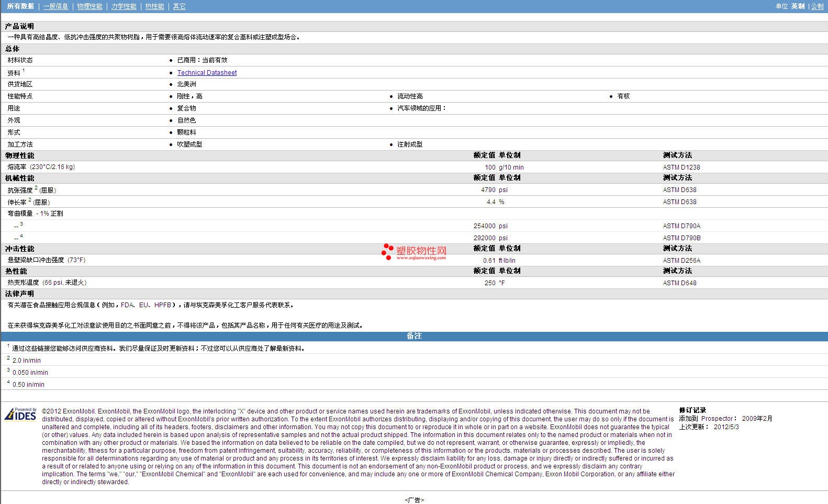
Task: Click the 悬壁梁缺口冲击强度 label
Action: pos(47,260)
